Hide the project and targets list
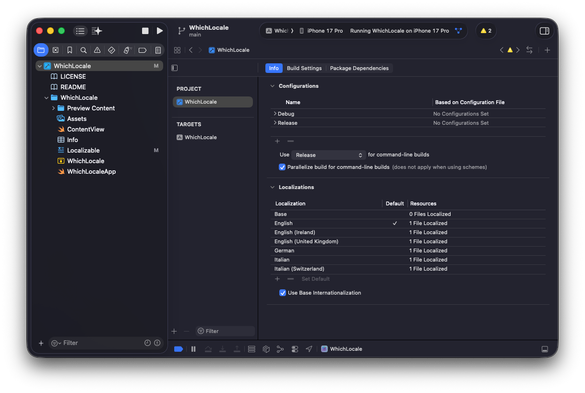This screenshot has width=585, height=393. pos(175,68)
